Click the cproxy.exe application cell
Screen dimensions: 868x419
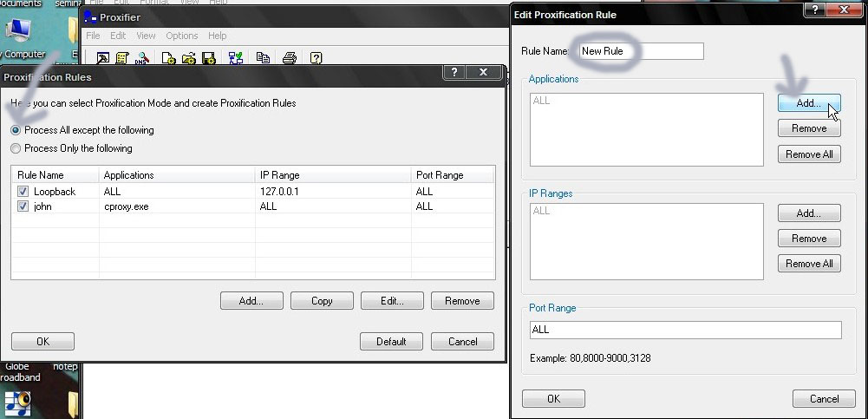point(127,206)
